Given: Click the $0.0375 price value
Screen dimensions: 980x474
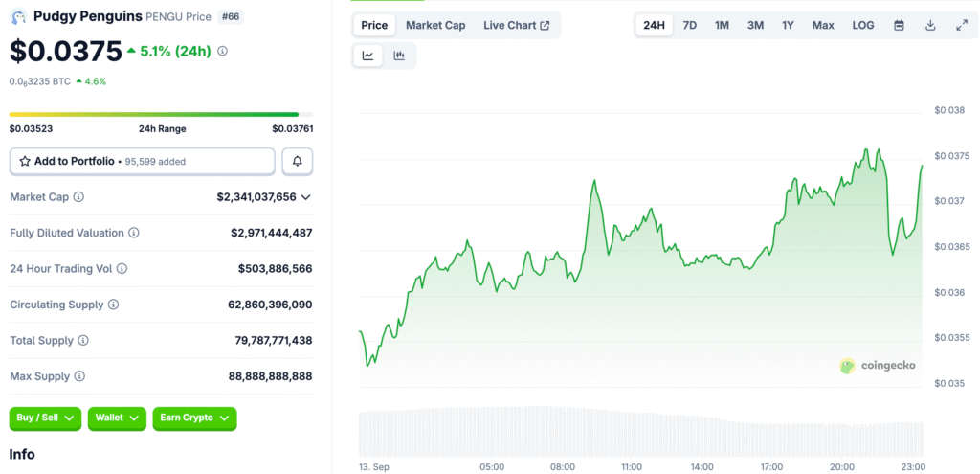Looking at the screenshot, I should pos(66,52).
